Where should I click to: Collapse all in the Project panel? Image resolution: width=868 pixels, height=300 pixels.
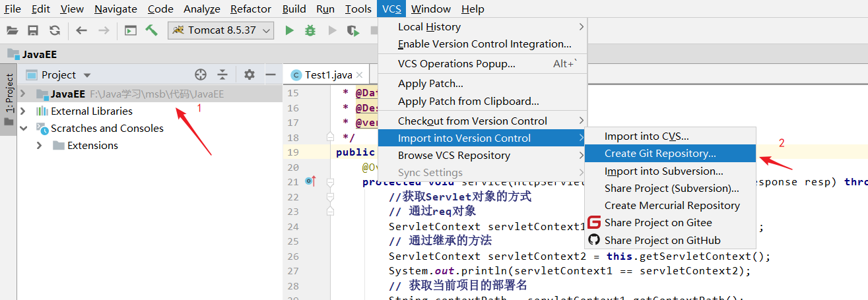[x=222, y=75]
